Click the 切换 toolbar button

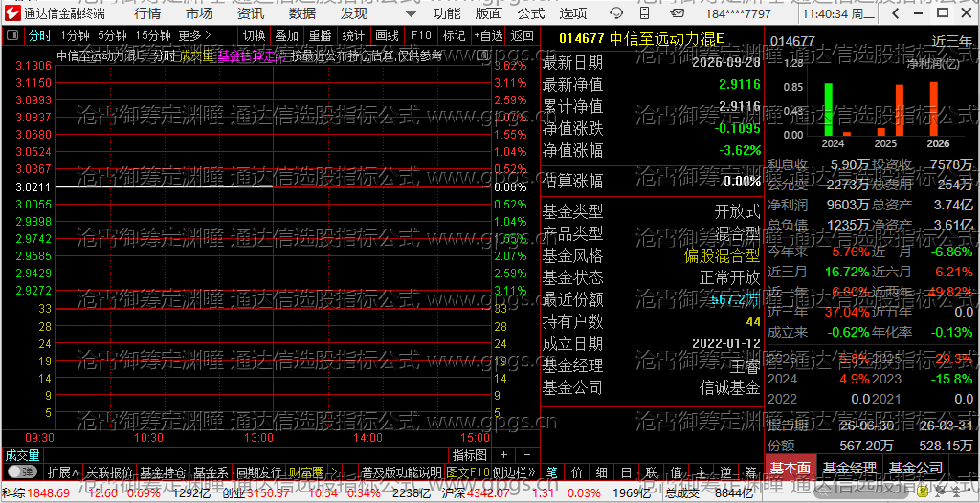click(x=255, y=35)
